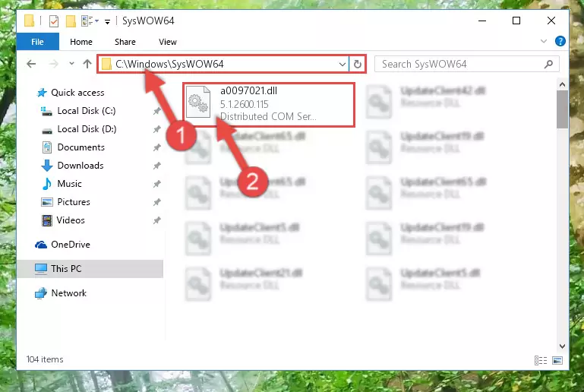This screenshot has height=392, width=584.
Task: Switch to Large icons view in status bar
Action: (557, 360)
